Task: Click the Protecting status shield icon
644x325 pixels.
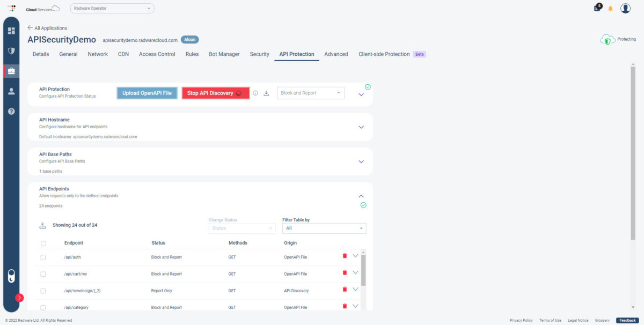Action: (608, 40)
